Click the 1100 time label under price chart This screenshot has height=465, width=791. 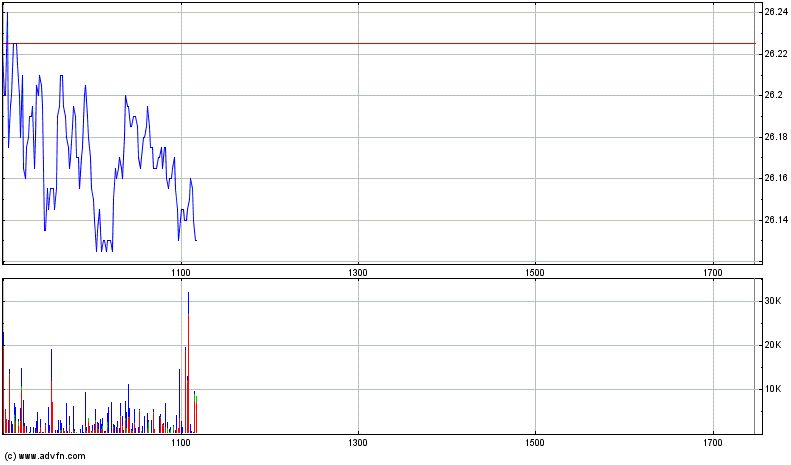coord(181,273)
